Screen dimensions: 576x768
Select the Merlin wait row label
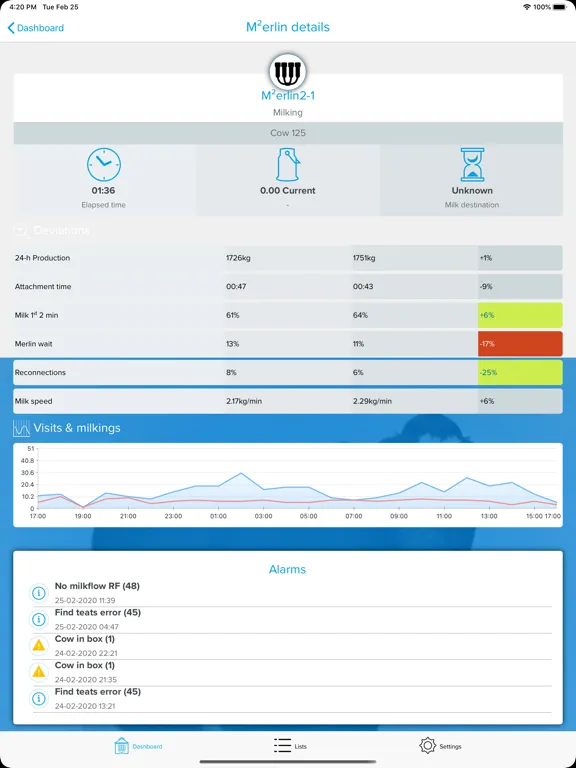pyautogui.click(x=33, y=344)
